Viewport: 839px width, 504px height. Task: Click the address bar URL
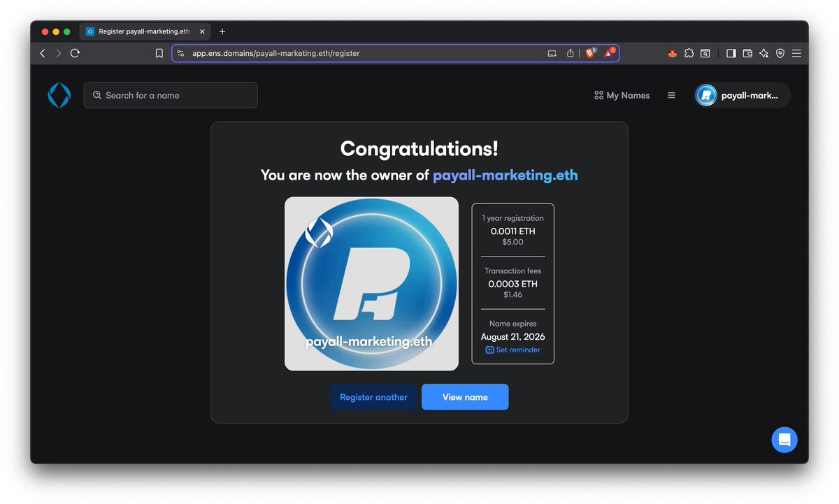(x=276, y=53)
